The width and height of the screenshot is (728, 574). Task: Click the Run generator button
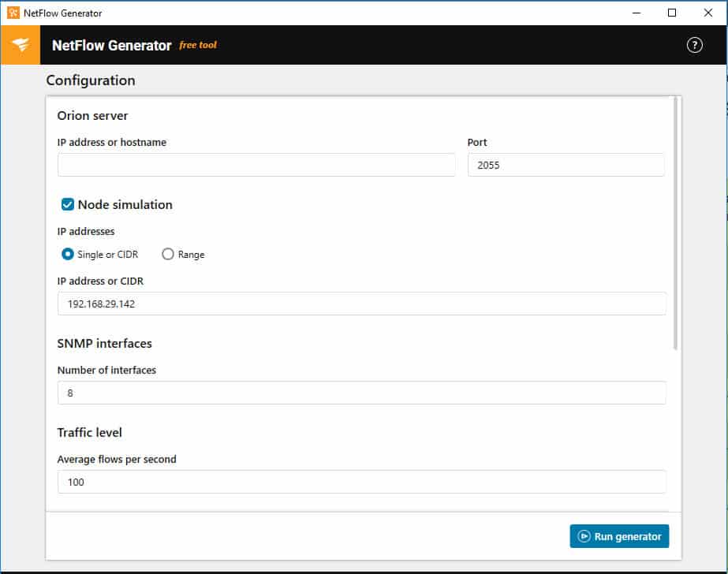pyautogui.click(x=619, y=536)
